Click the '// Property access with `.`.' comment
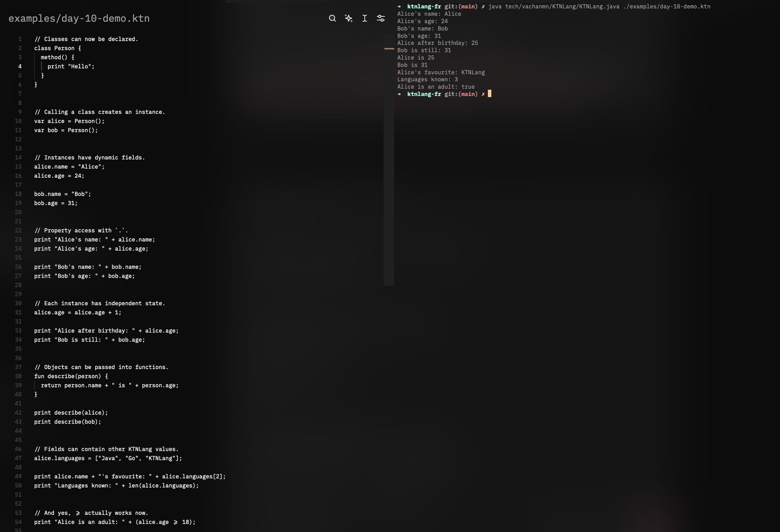 [x=81, y=231]
